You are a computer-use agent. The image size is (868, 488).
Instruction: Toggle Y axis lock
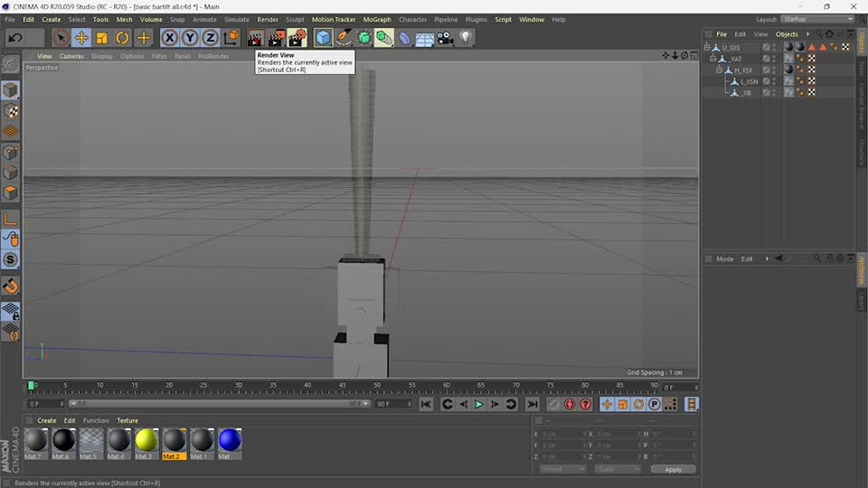(190, 38)
